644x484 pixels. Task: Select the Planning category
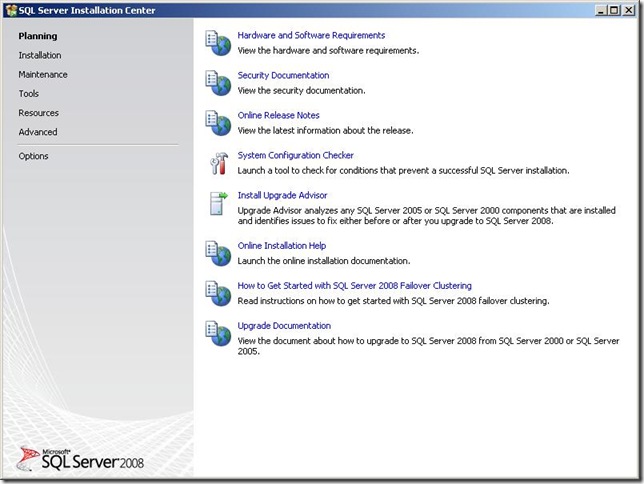[x=38, y=36]
